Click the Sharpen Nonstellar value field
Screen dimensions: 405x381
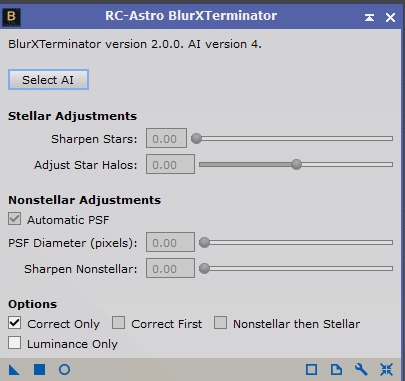(x=170, y=268)
